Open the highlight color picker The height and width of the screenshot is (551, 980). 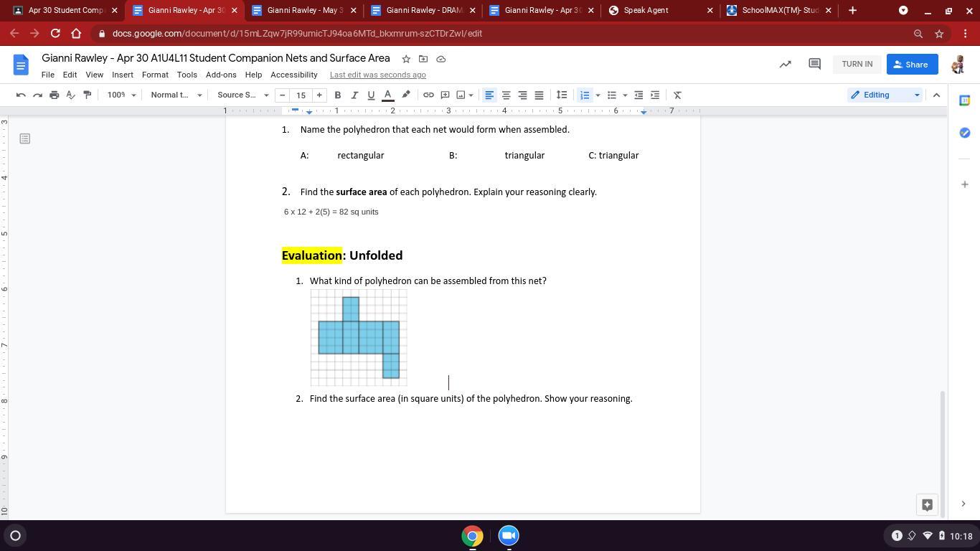[406, 95]
